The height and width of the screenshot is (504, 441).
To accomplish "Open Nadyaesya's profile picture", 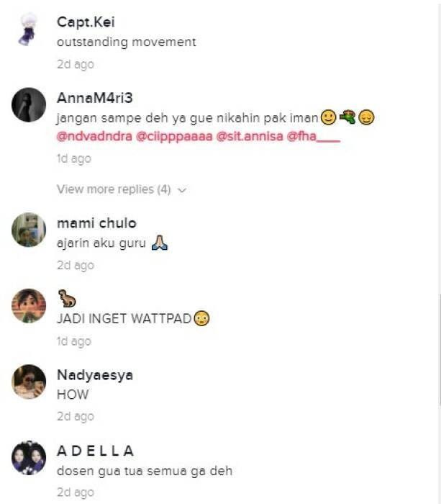I will click(x=29, y=382).
